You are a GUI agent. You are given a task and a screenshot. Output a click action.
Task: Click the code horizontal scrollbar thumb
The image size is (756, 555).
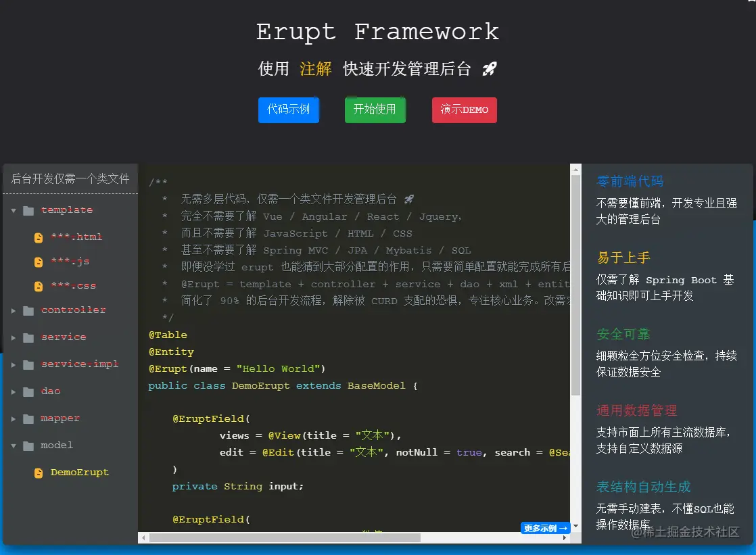coord(285,537)
